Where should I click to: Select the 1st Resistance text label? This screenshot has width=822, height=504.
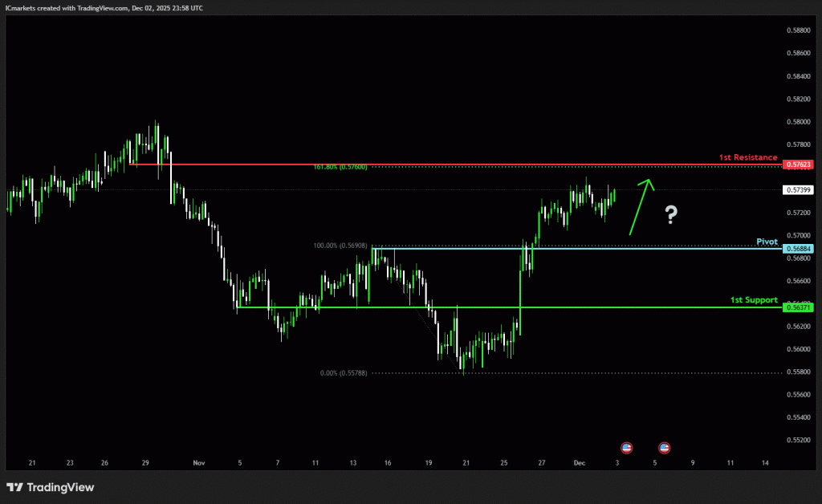point(747,157)
